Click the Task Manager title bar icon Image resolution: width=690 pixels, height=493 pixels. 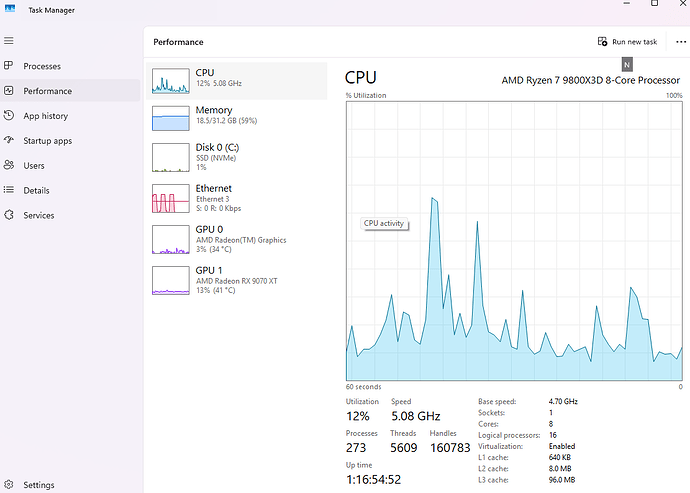(10, 9)
